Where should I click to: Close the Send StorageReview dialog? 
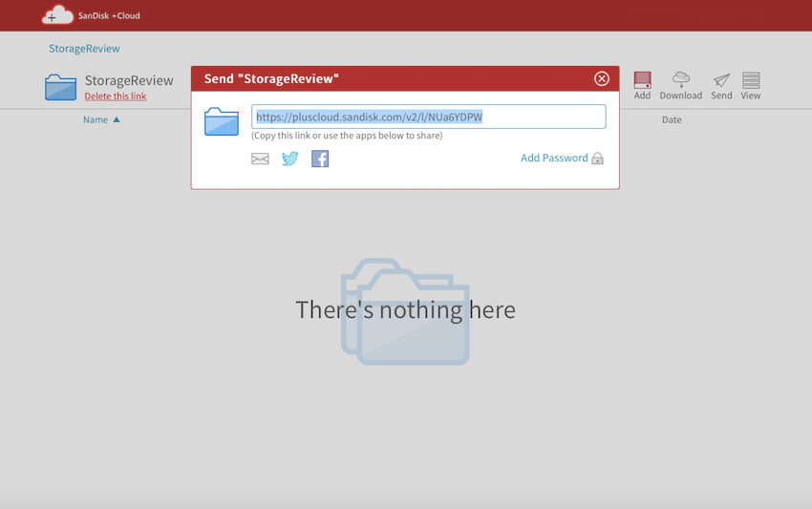point(601,78)
